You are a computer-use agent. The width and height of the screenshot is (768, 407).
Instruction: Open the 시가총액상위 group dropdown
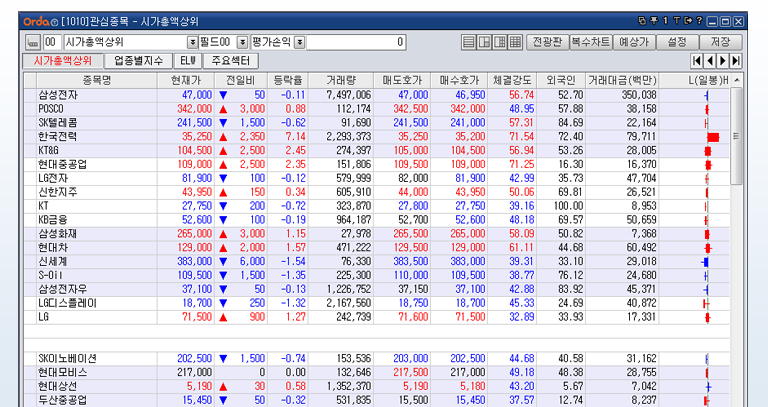(192, 43)
